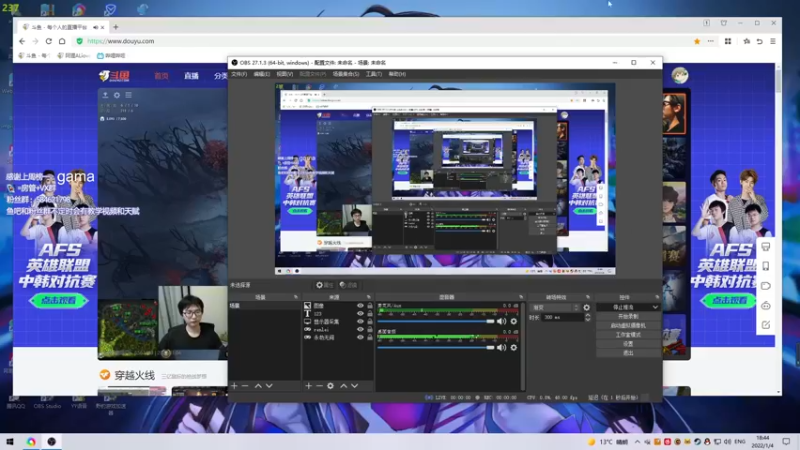Click the settings gear on Douyu video player

[117, 95]
